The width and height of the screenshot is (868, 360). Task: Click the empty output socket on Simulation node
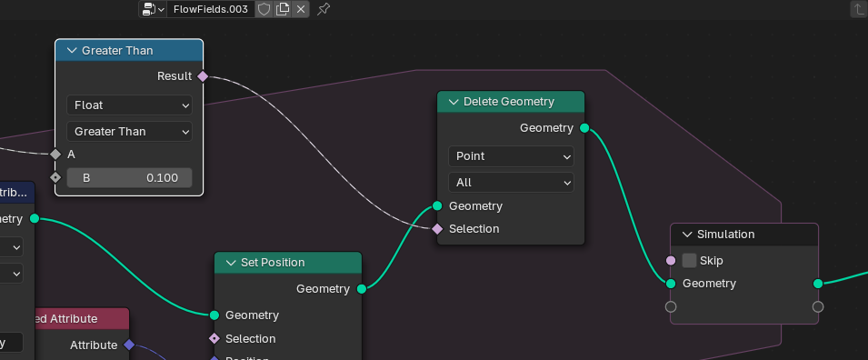click(818, 307)
